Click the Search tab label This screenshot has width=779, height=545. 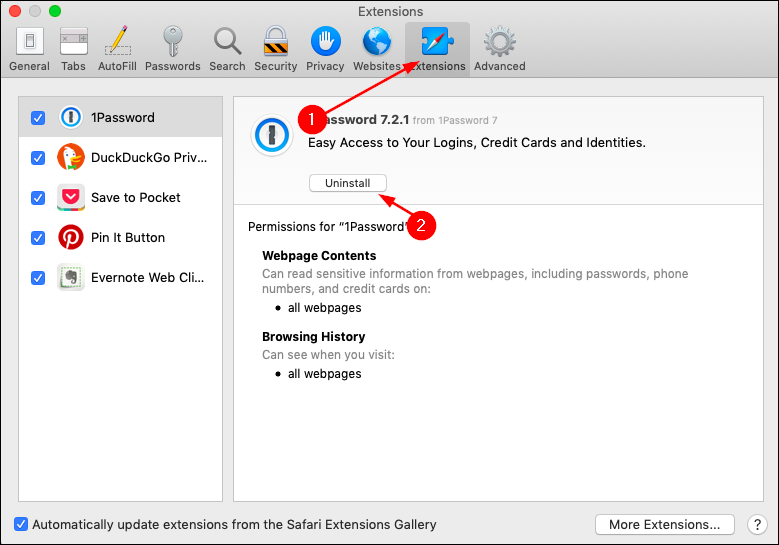227,66
